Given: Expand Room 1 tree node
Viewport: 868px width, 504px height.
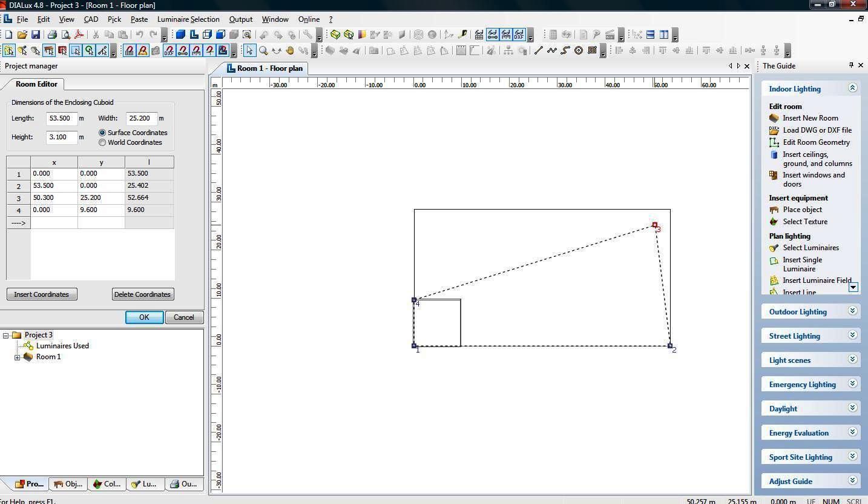Looking at the screenshot, I should (x=18, y=357).
